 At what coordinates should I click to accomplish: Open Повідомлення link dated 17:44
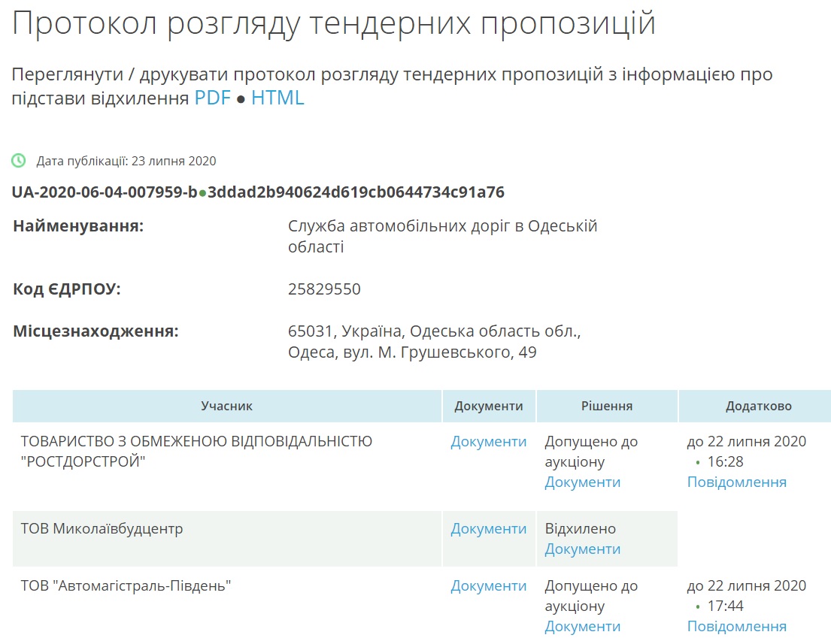pos(736,627)
